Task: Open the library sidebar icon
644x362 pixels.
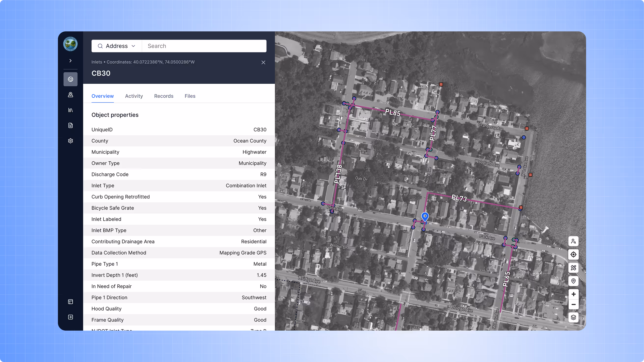Action: (x=70, y=110)
